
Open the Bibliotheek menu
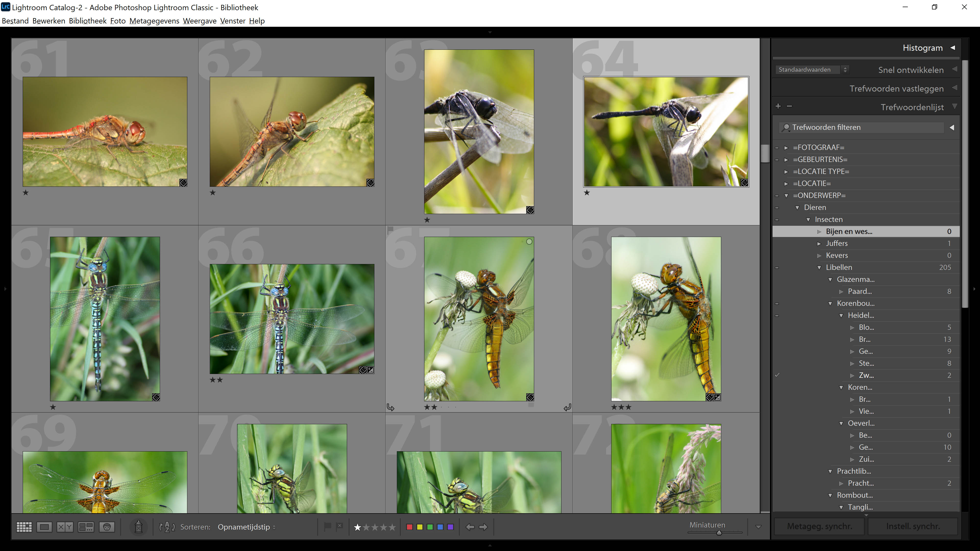88,21
